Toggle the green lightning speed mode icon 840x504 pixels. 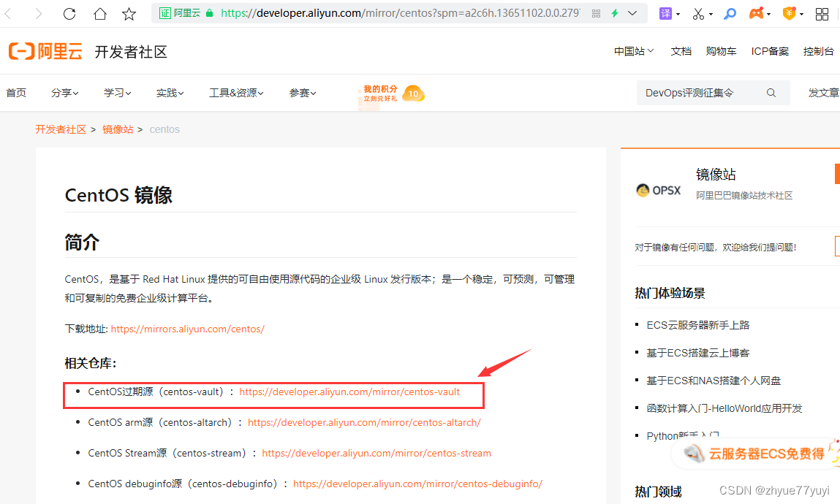(615, 13)
